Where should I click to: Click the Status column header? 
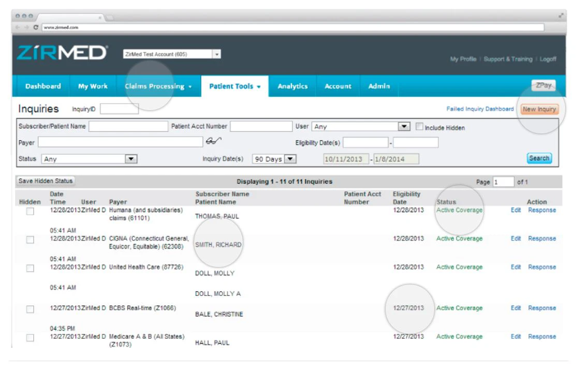point(446,202)
